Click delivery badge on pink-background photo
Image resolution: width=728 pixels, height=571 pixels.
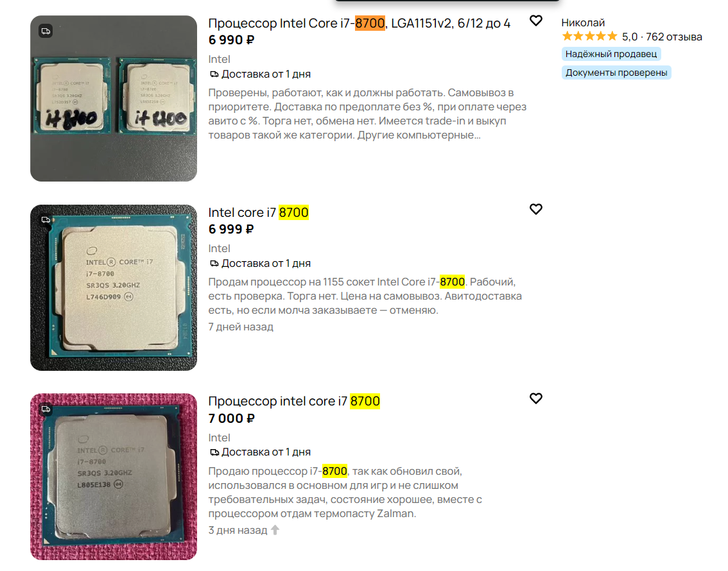pos(46,409)
